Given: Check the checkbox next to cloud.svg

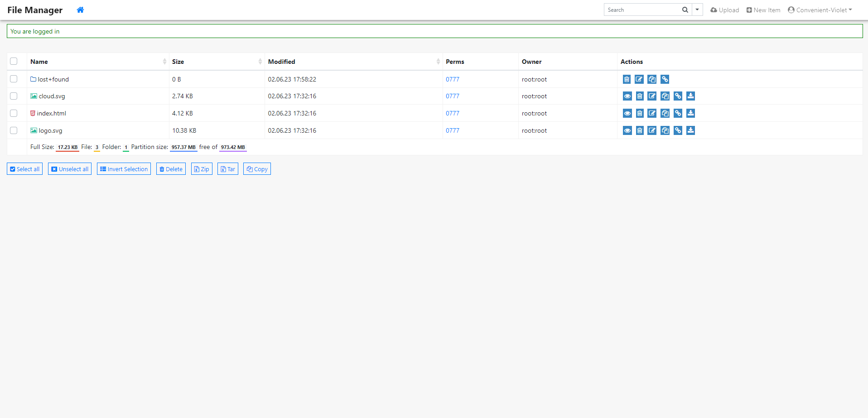Looking at the screenshot, I should pos(14,96).
